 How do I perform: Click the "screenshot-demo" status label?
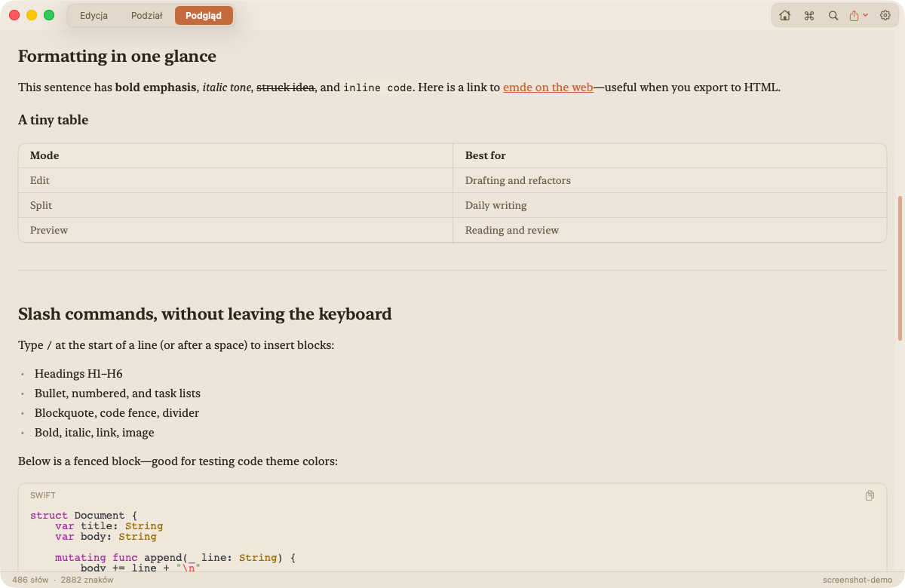point(857,580)
